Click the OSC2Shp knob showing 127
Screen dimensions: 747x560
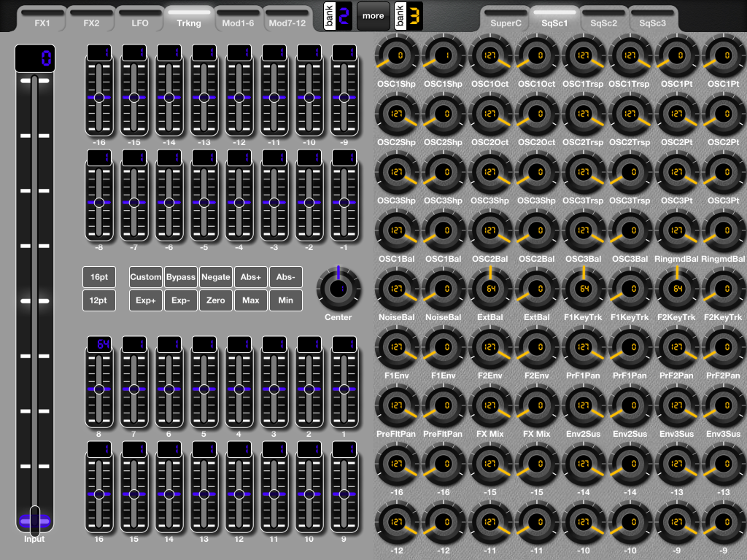[396, 114]
